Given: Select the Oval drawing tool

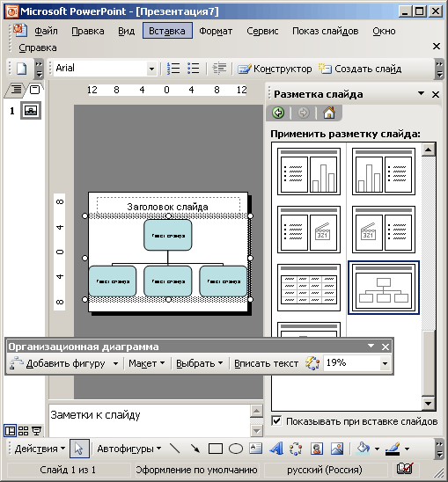Looking at the screenshot, I should click(x=236, y=449).
